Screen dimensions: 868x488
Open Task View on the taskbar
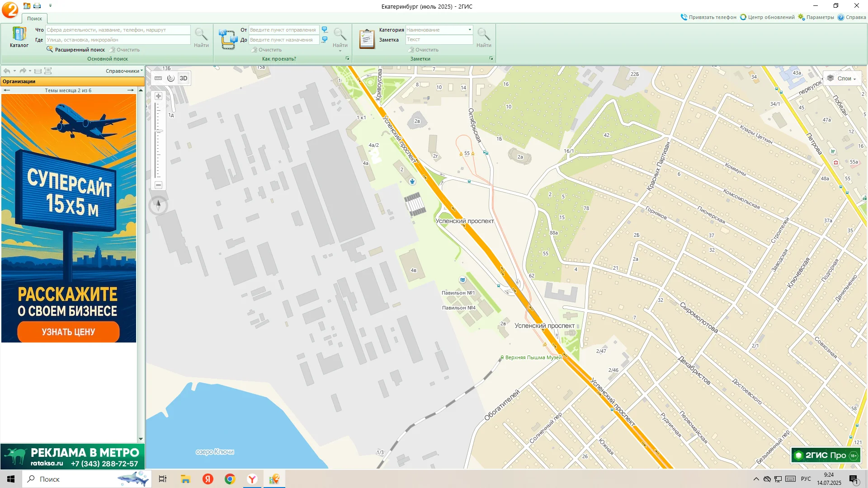pyautogui.click(x=163, y=479)
